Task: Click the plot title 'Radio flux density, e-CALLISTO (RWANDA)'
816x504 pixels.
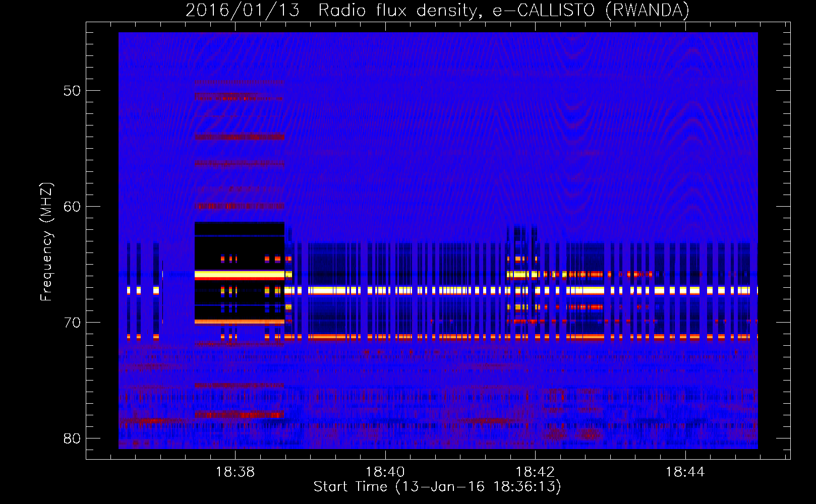Action: tap(504, 10)
